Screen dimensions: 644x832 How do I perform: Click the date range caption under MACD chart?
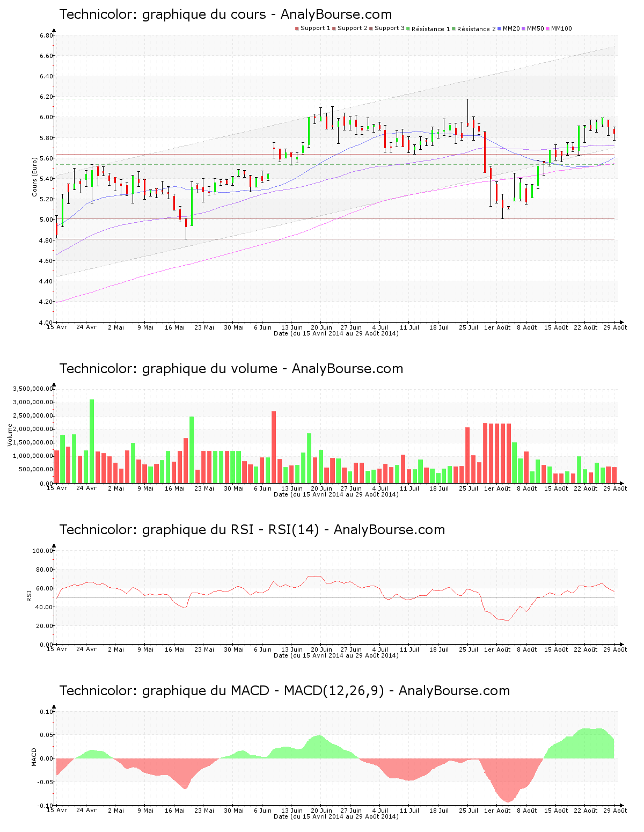click(x=336, y=816)
